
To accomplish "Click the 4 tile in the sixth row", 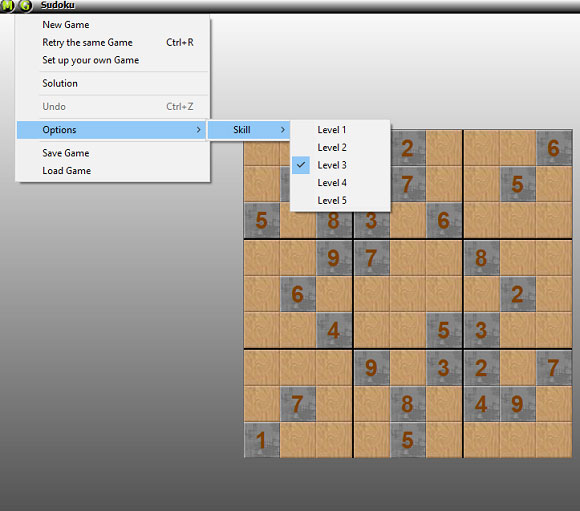I will pos(334,330).
